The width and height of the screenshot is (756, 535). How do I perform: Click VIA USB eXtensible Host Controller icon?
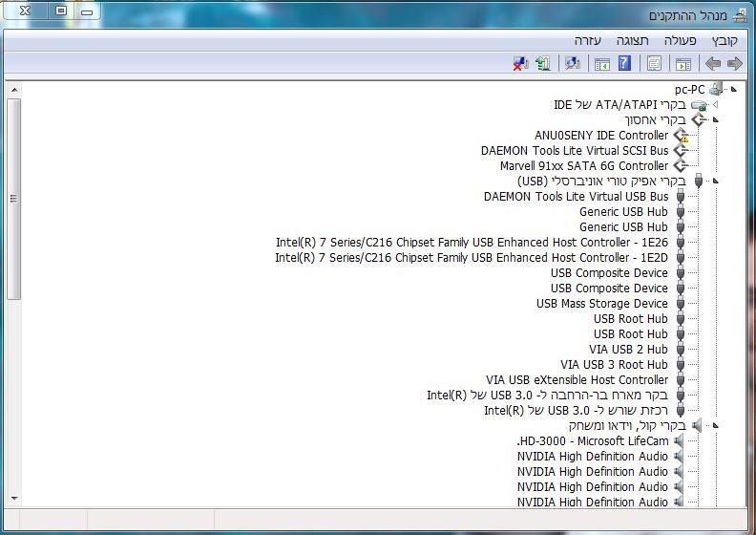point(681,380)
